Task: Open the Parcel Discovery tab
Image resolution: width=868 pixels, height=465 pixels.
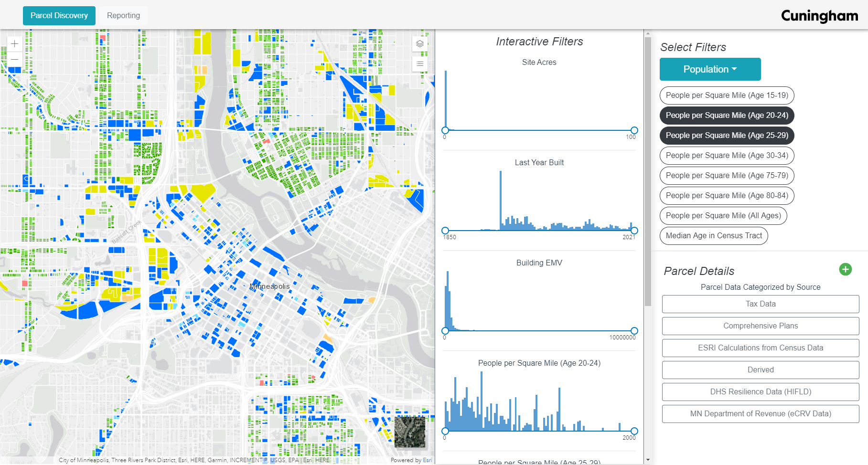Action: tap(59, 16)
